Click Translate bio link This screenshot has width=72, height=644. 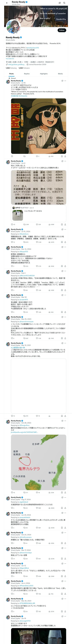point(10,59)
